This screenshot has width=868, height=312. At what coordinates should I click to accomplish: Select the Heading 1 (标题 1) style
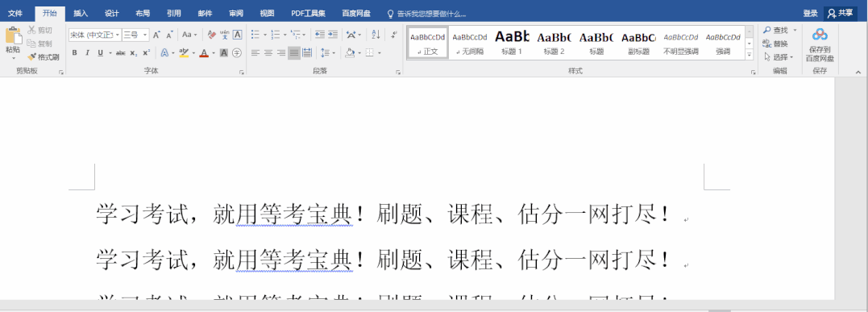[512, 43]
